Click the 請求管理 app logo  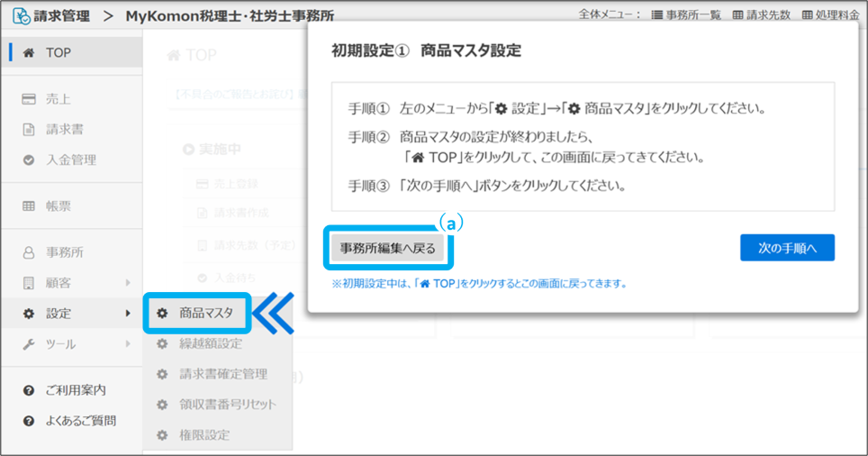pyautogui.click(x=20, y=15)
